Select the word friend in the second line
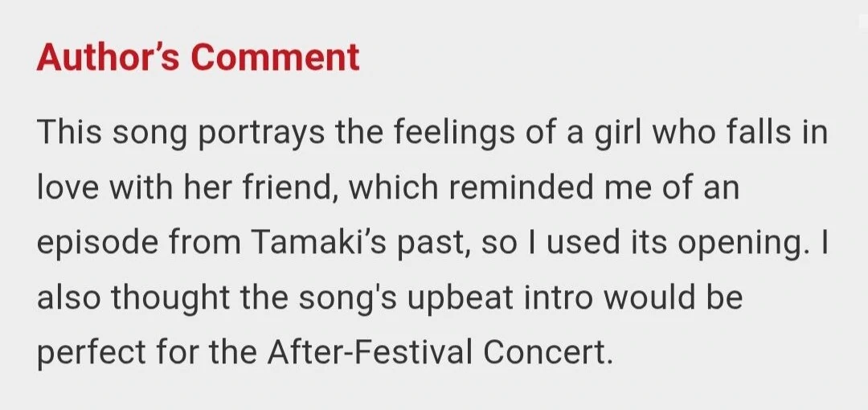Image resolution: width=868 pixels, height=410 pixels. [289, 188]
